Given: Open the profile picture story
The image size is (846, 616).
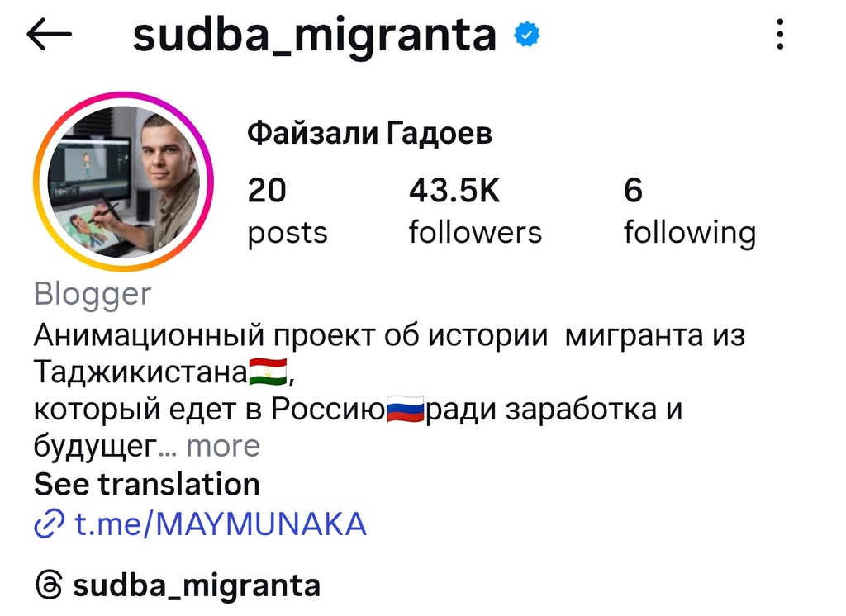Looking at the screenshot, I should pyautogui.click(x=123, y=182).
